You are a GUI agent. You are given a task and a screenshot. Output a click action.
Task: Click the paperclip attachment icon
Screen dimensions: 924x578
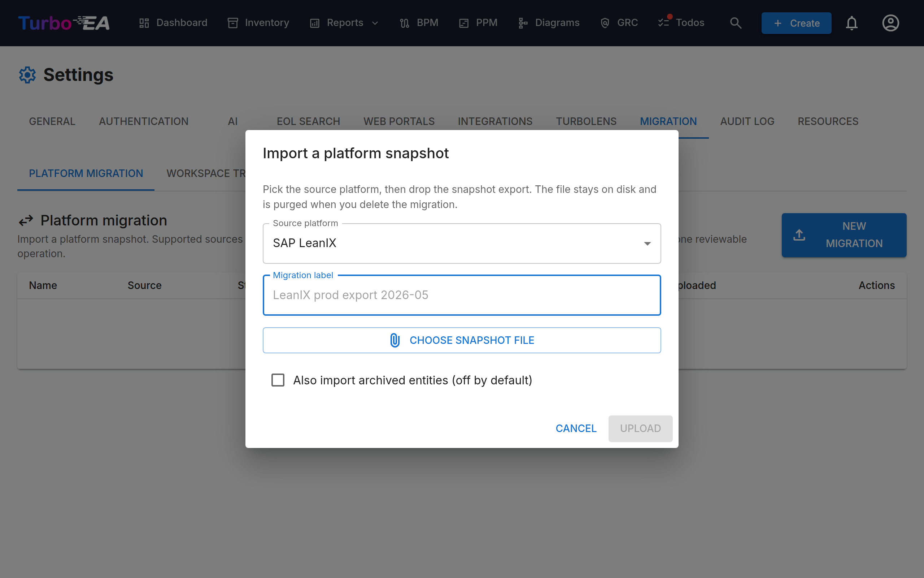pos(395,340)
